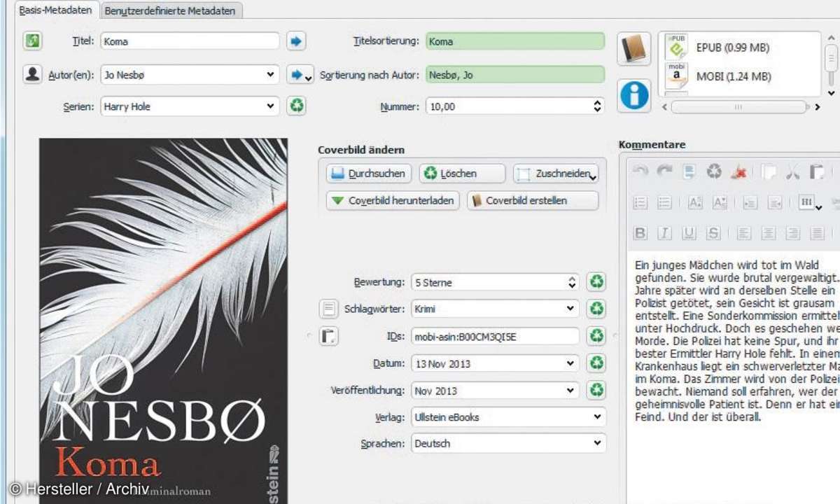Viewport: 840px width, 504px height.
Task: Reset Bewertung with its recycle icon
Action: pos(596,282)
